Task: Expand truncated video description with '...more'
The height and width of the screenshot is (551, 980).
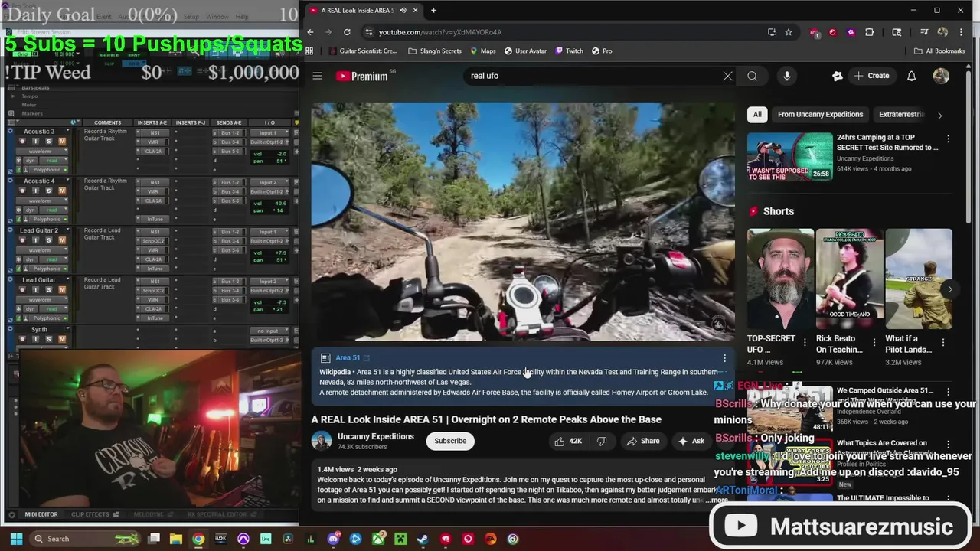Action: [718, 500]
